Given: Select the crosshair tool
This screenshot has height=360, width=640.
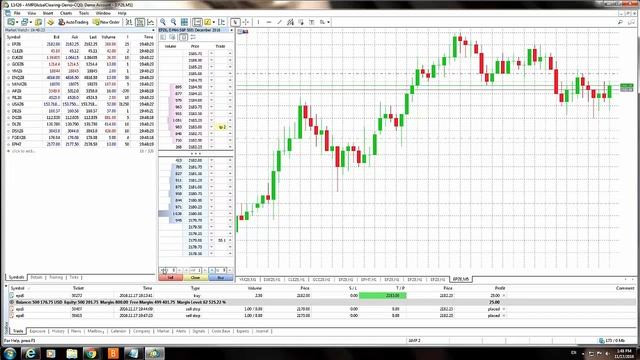Looking at the screenshot, I should pos(246,22).
